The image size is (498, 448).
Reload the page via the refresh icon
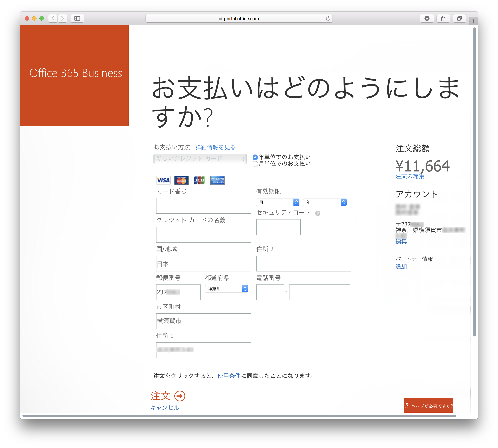(328, 18)
